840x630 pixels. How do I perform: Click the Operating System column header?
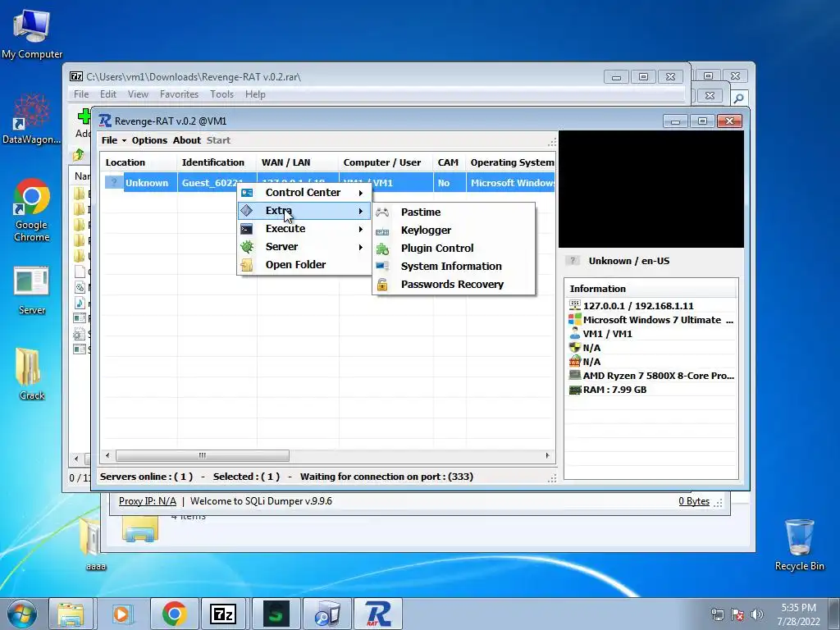510,162
